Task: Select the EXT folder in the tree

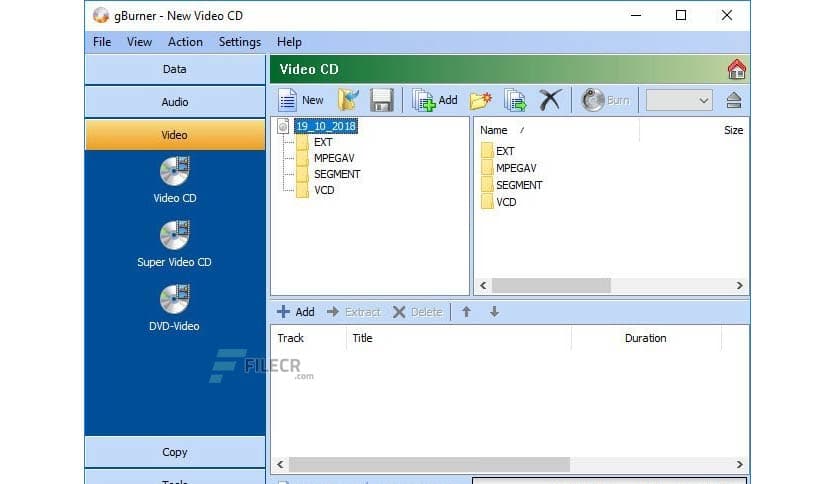Action: pyautogui.click(x=323, y=142)
